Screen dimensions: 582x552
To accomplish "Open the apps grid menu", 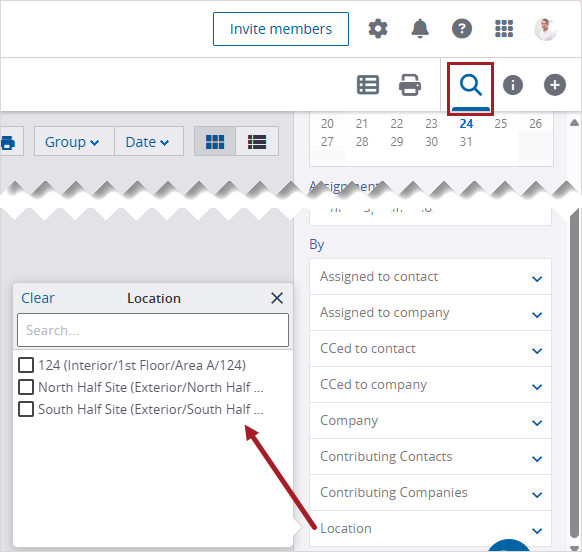I will 504,29.
